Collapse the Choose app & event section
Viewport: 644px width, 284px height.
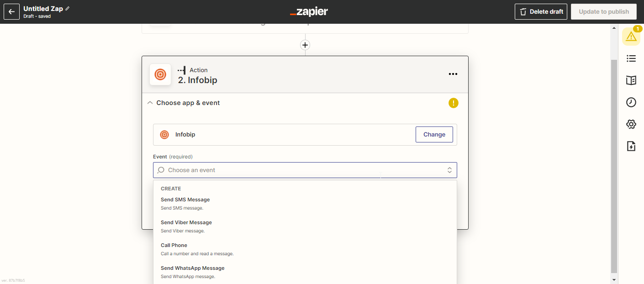coord(150,103)
